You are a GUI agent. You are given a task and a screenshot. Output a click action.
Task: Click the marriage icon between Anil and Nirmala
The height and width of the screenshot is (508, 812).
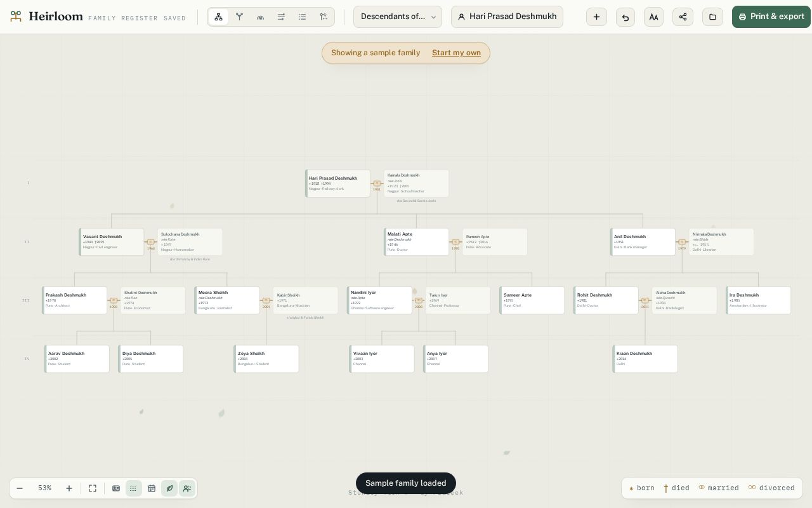[682, 242]
